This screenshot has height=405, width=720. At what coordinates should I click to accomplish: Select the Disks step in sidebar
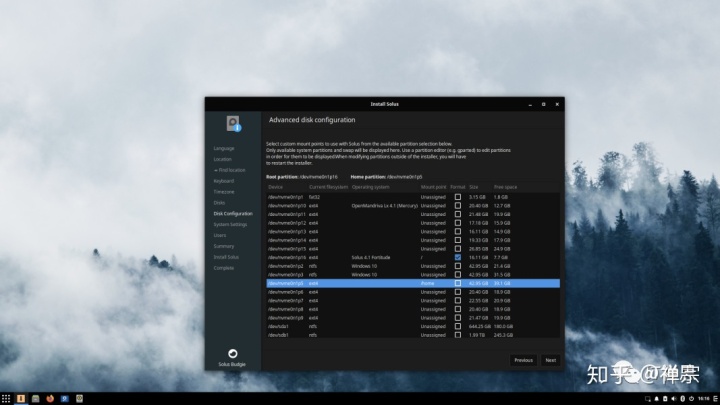click(219, 202)
